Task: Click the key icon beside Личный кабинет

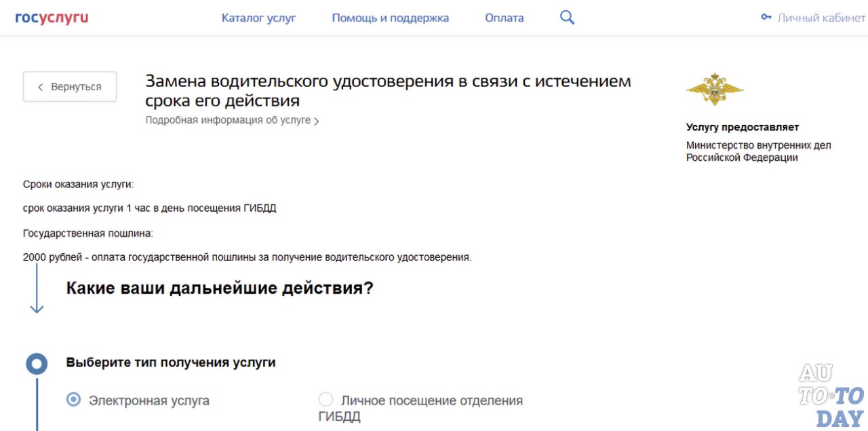Action: click(x=766, y=18)
